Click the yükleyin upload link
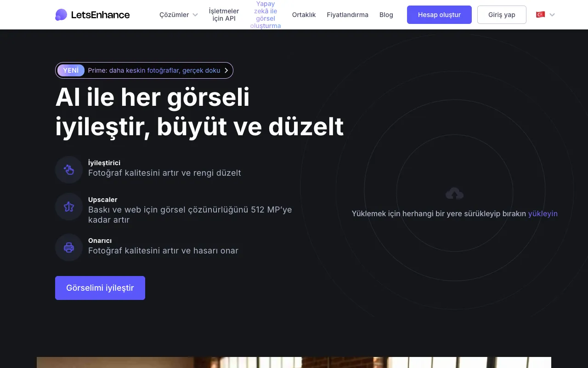The image size is (588, 368). click(x=543, y=213)
